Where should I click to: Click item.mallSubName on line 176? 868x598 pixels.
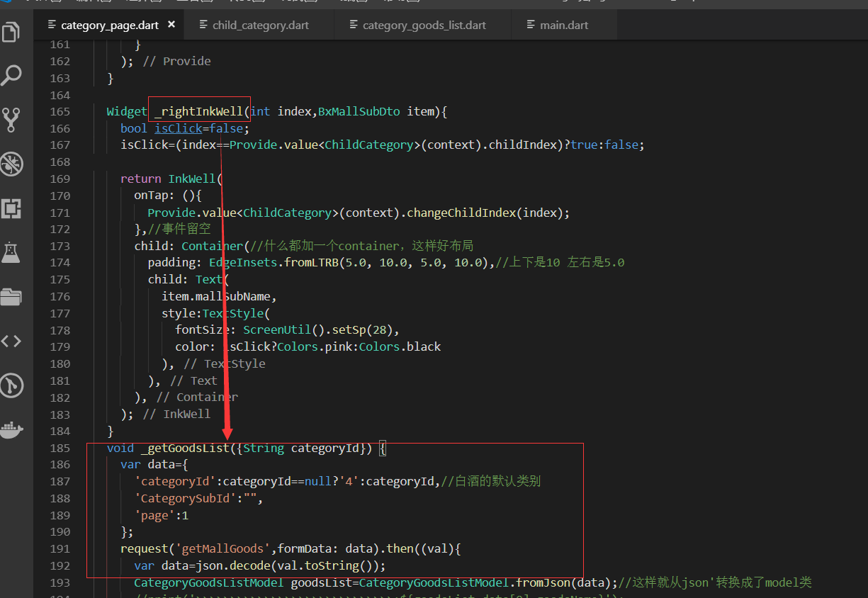[x=215, y=296]
